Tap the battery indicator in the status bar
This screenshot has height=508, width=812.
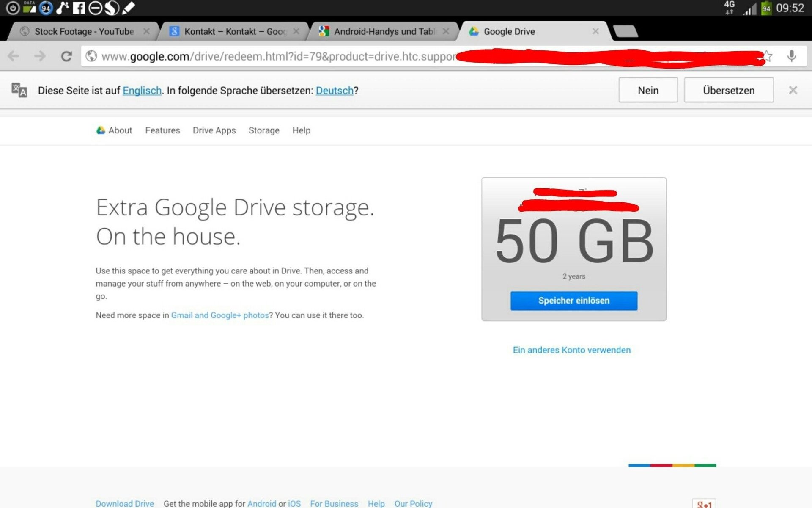coord(766,8)
